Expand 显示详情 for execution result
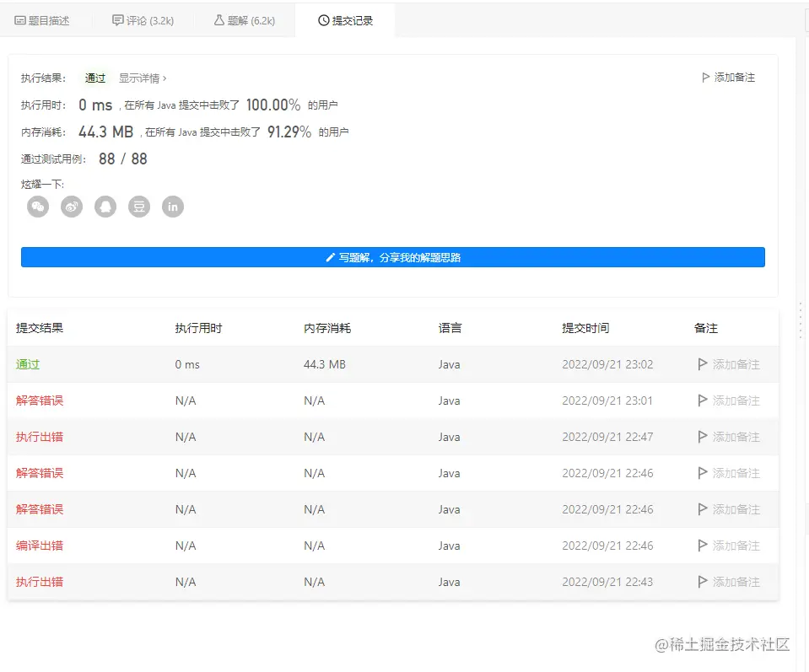809x672 pixels. pos(143,78)
